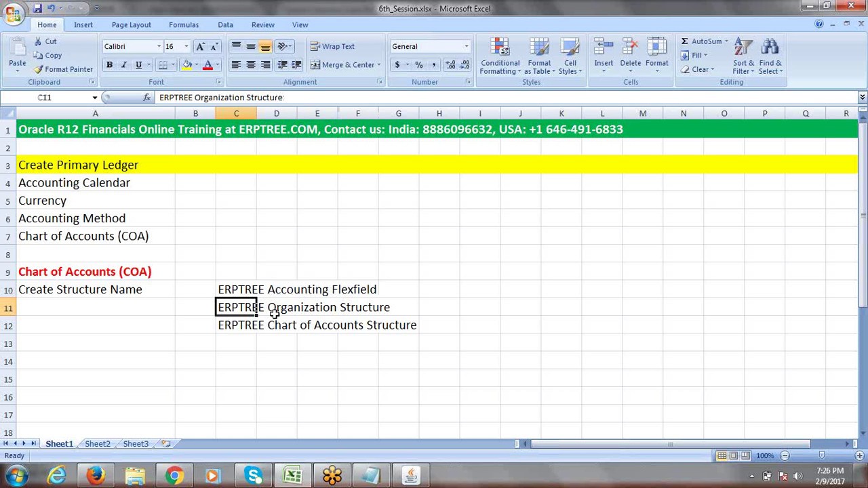Image resolution: width=868 pixels, height=488 pixels.
Task: Enable Align Text Left
Action: click(236, 65)
